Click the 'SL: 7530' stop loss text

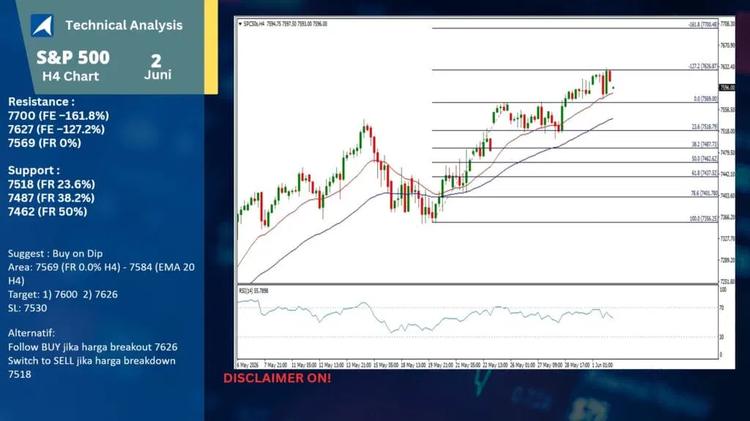[x=27, y=308]
